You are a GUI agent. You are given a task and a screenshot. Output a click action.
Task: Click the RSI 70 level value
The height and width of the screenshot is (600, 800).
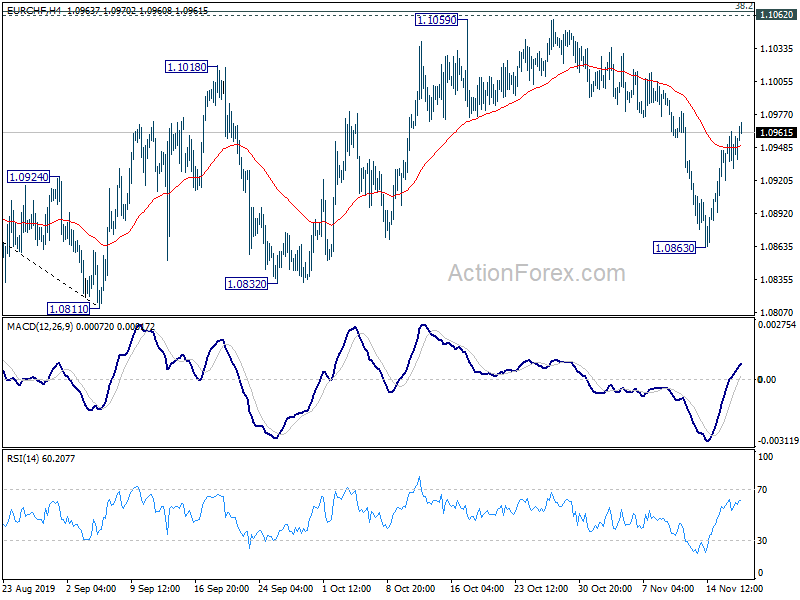(762, 490)
